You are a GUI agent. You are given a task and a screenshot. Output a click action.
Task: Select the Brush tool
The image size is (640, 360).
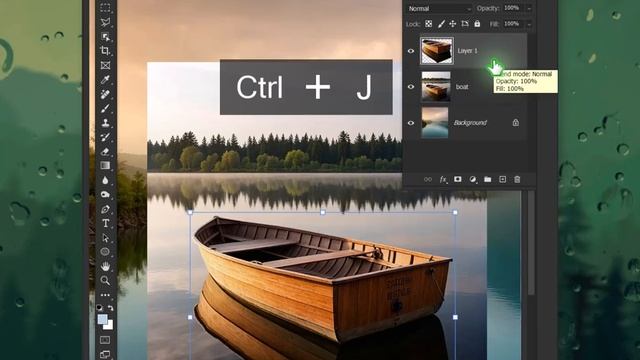(x=105, y=109)
